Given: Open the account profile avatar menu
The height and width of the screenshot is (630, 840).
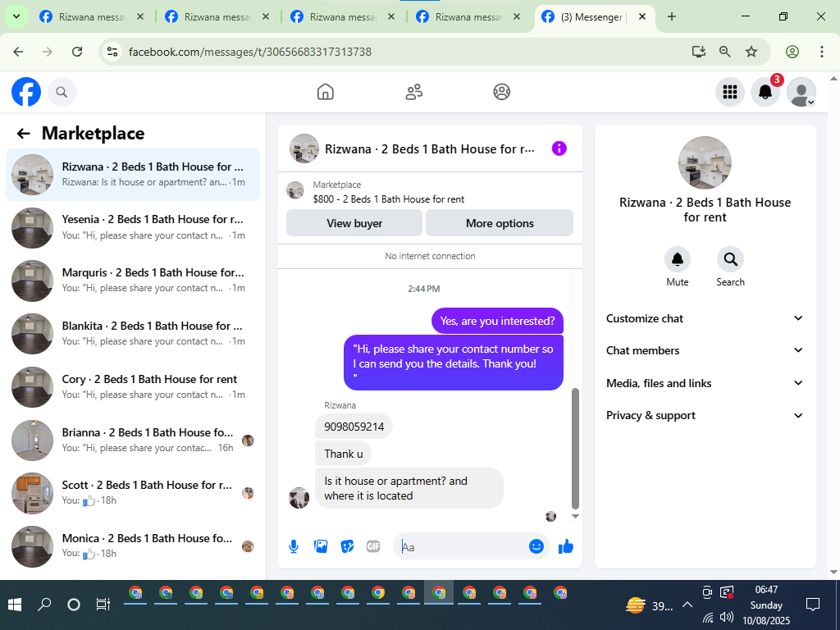Looking at the screenshot, I should [x=801, y=92].
